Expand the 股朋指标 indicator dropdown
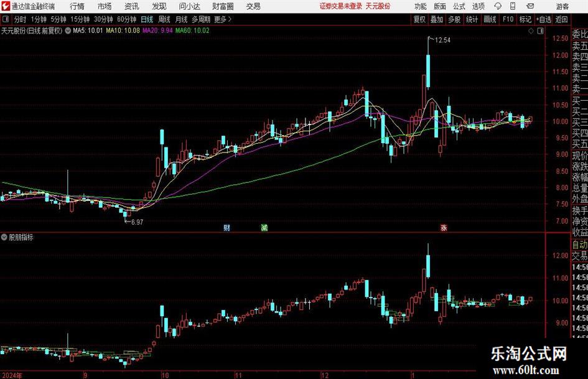The height and width of the screenshot is (379, 588). [x=4, y=237]
